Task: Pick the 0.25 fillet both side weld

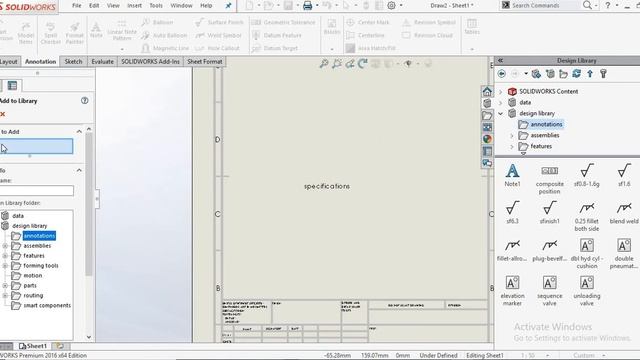Action: click(x=587, y=216)
